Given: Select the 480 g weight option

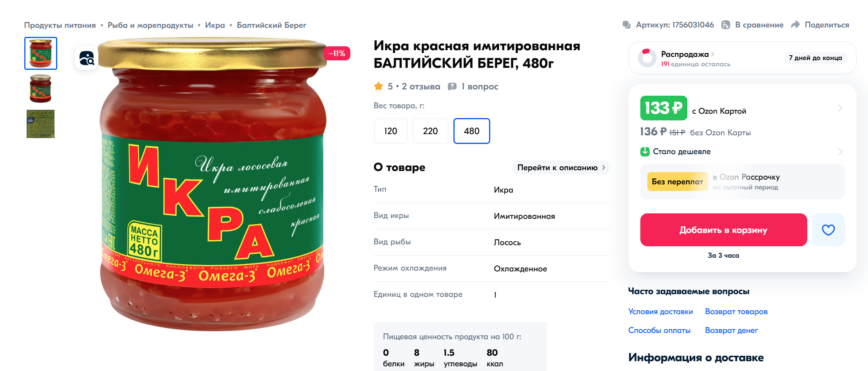Looking at the screenshot, I should [472, 131].
